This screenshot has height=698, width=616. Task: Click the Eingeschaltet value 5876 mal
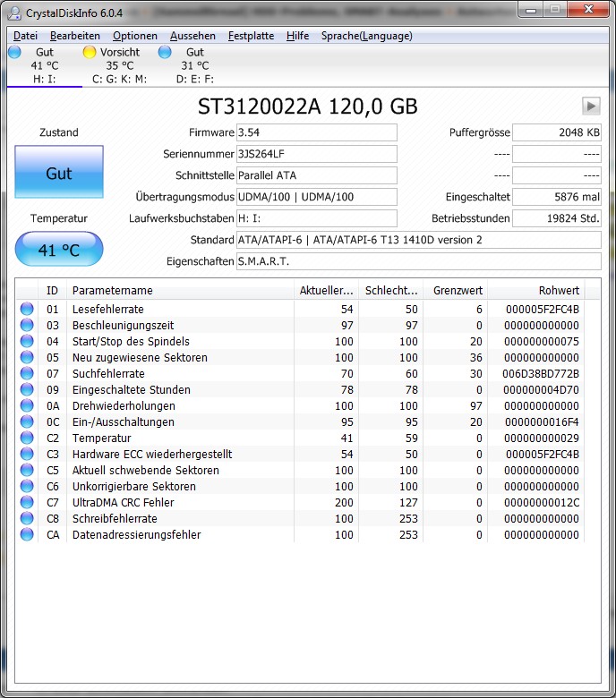pos(557,197)
